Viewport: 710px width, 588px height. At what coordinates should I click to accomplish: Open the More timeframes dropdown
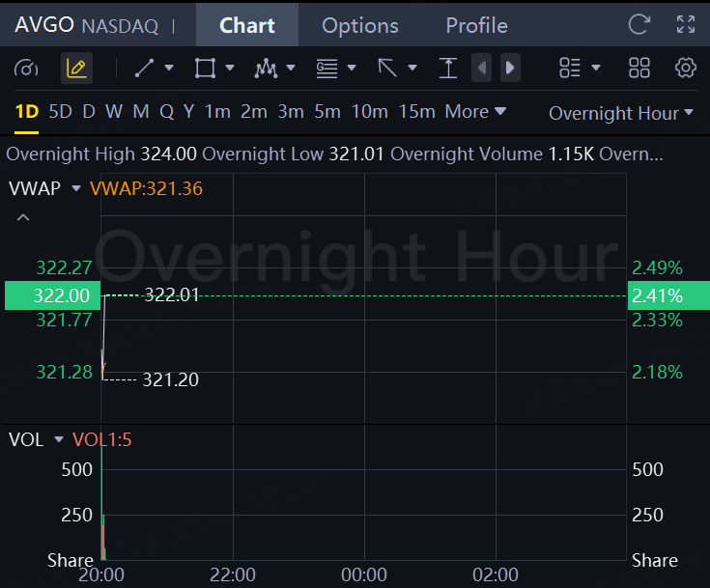click(475, 112)
